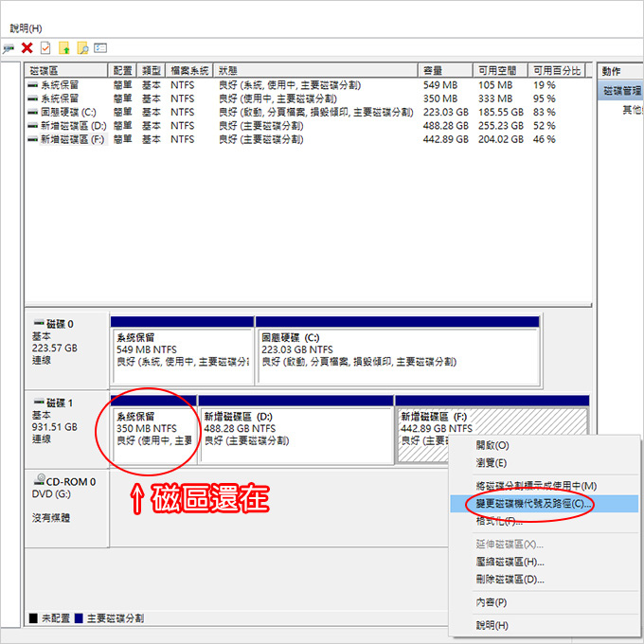Viewport: 644px width, 644px height.
Task: Click 磁碟管理 in the 動作 pane
Action: tap(621, 91)
